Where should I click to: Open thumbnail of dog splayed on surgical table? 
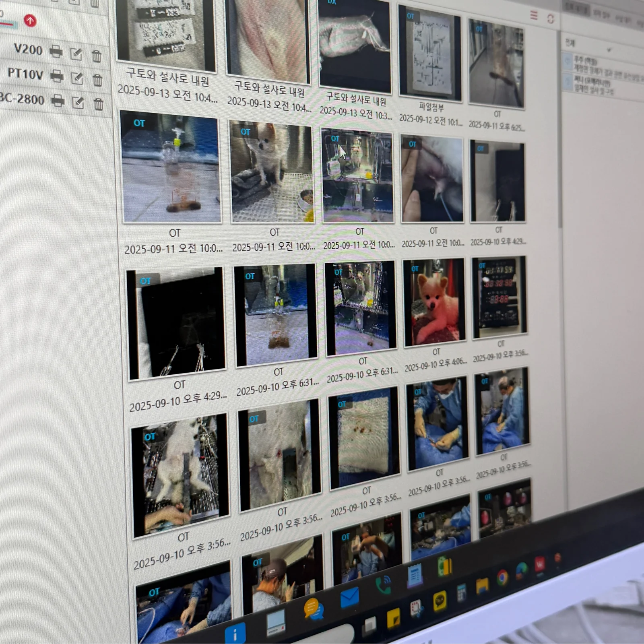click(180, 475)
